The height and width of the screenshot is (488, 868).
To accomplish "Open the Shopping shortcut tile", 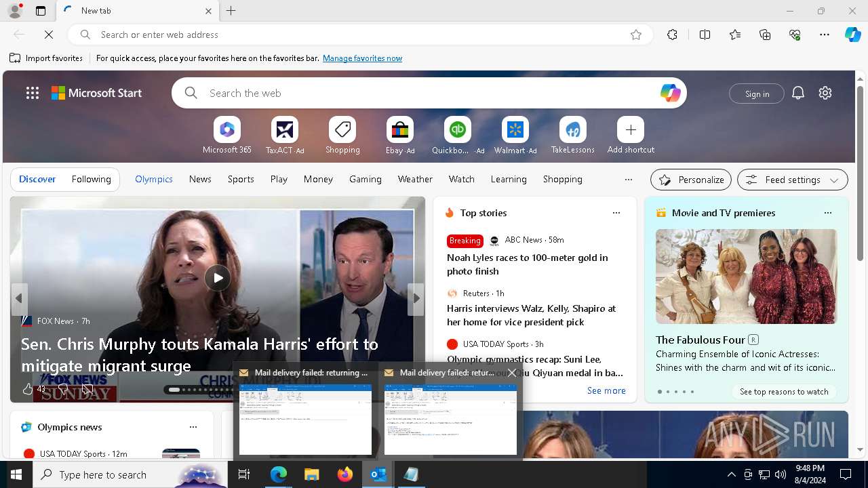I will coord(342,129).
